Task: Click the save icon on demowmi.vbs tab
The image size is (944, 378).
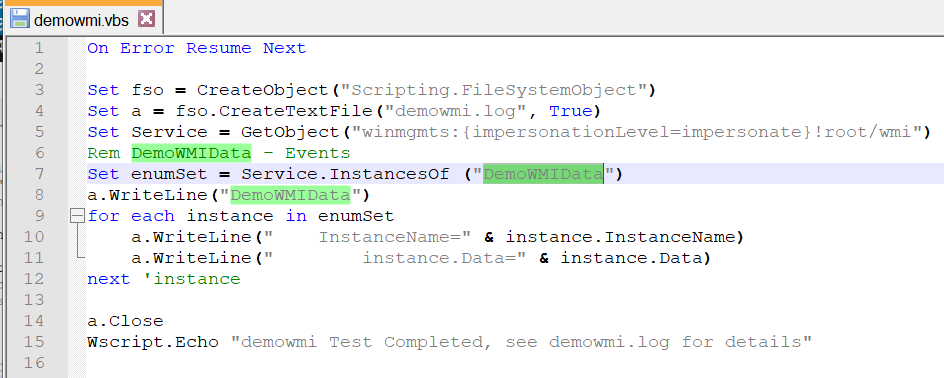Action: (20, 19)
